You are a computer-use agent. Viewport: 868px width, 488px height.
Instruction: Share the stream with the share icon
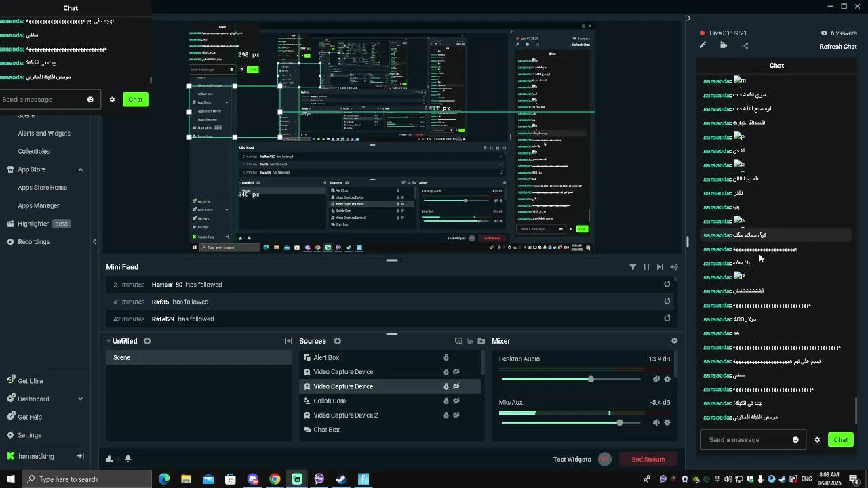(x=745, y=46)
